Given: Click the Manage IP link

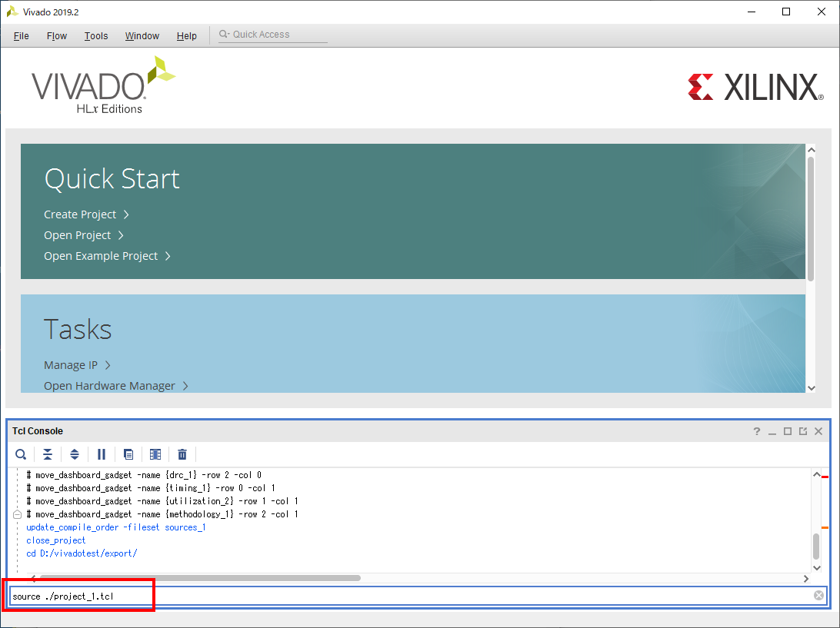Looking at the screenshot, I should coord(77,365).
